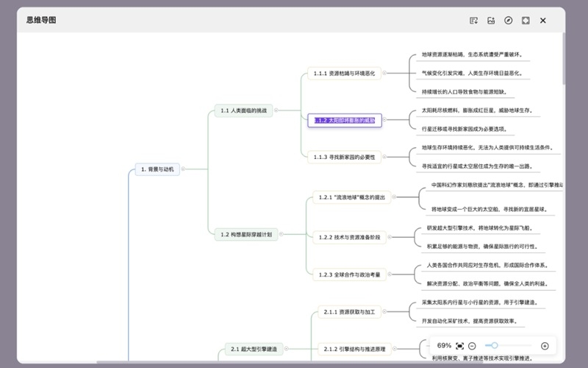Click the fit-to-screen icon next to 69%
588x368 pixels.
click(x=460, y=346)
